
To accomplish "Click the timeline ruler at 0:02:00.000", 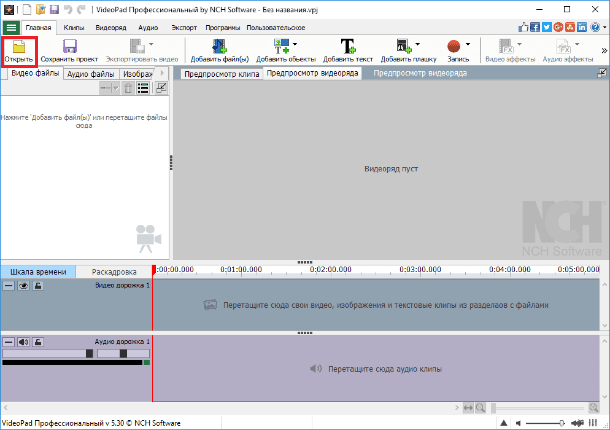I will [x=331, y=269].
